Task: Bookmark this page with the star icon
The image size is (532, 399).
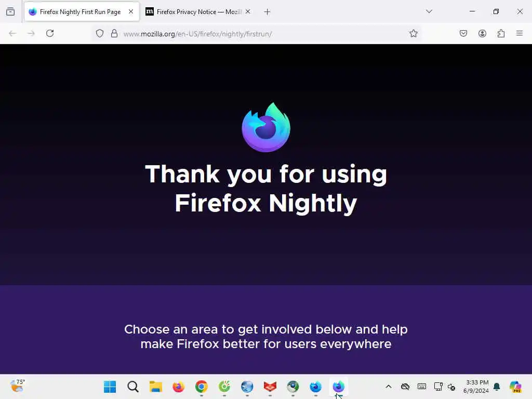Action: coord(413,33)
